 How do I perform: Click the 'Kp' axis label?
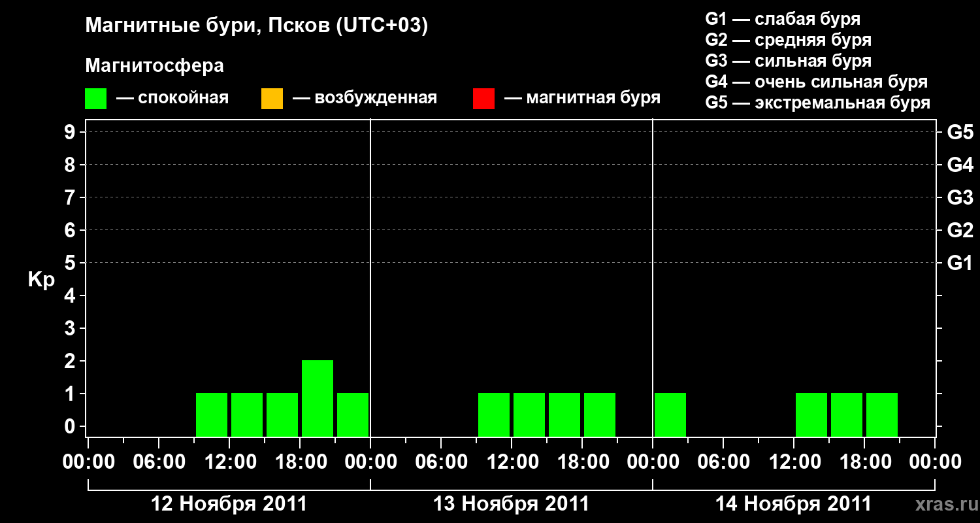(41, 280)
